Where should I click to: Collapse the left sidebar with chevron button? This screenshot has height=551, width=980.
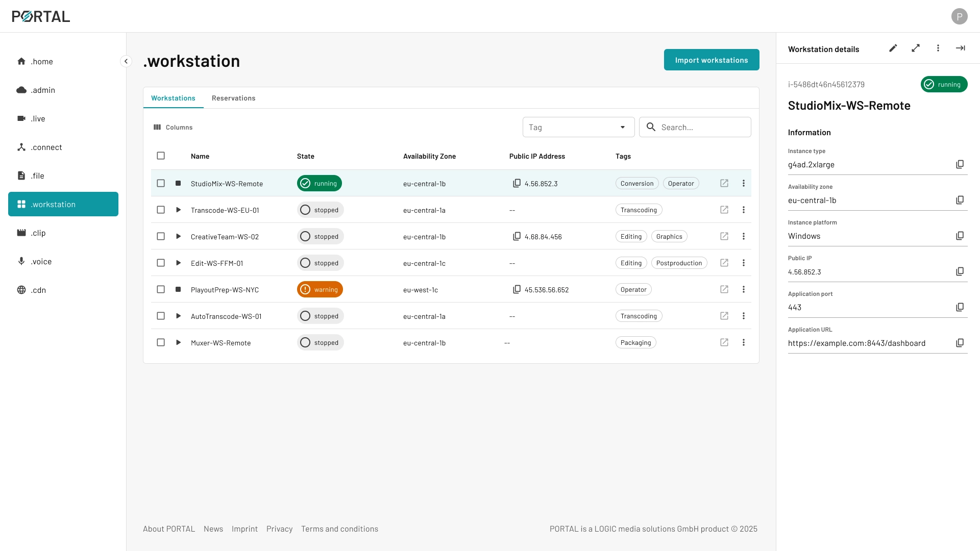tap(126, 61)
